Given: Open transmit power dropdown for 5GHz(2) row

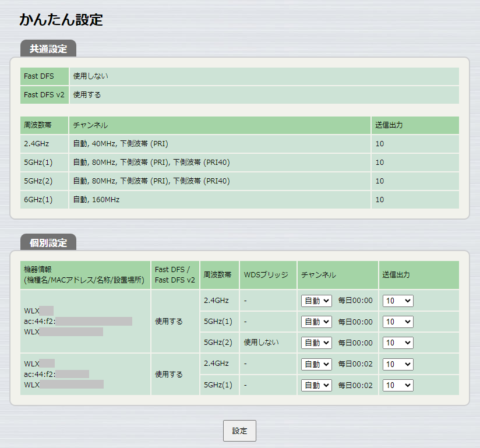Looking at the screenshot, I should pyautogui.click(x=398, y=343).
